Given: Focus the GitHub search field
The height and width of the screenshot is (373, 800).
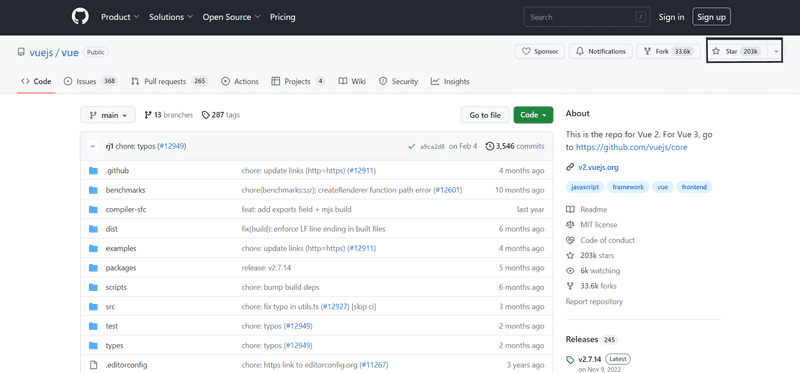Looking at the screenshot, I should [x=587, y=17].
